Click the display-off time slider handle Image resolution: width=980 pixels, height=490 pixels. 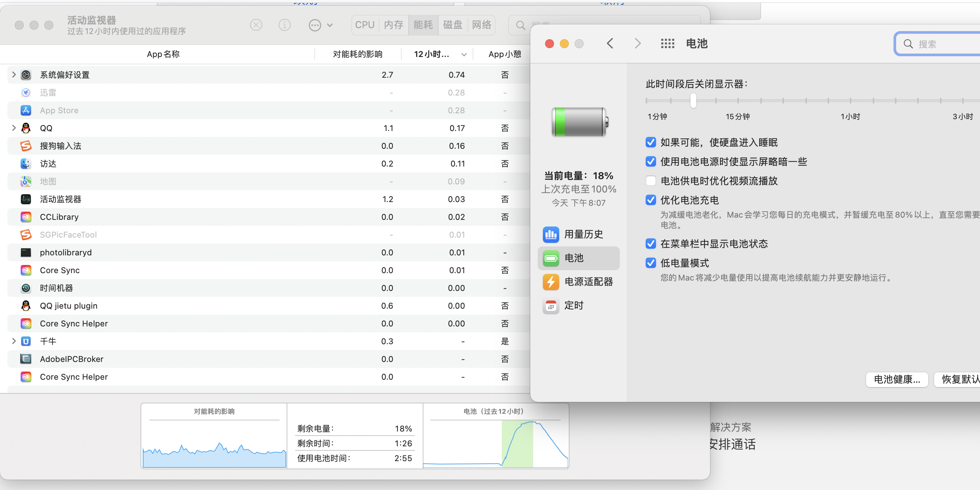point(693,101)
